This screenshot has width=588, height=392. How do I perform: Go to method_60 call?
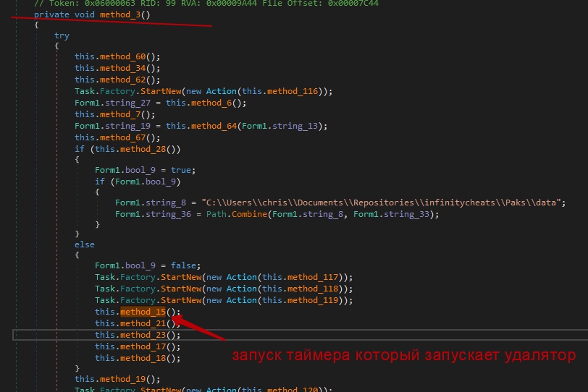coord(122,56)
